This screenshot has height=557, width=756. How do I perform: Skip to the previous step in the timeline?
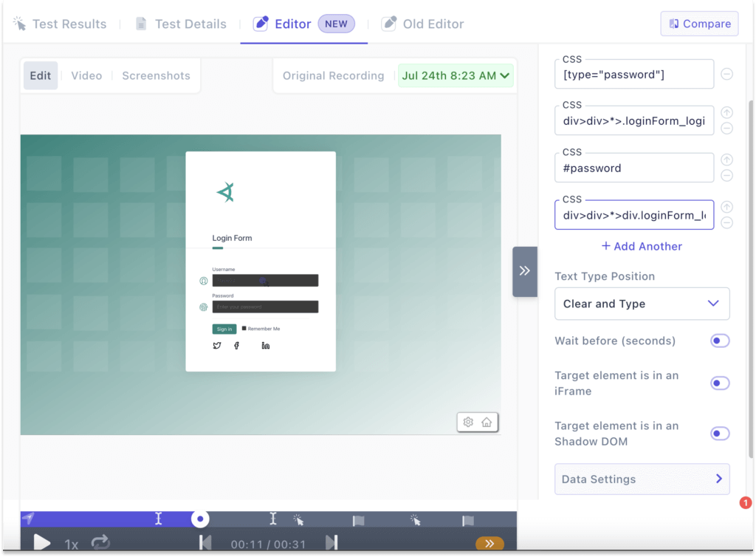click(x=205, y=544)
